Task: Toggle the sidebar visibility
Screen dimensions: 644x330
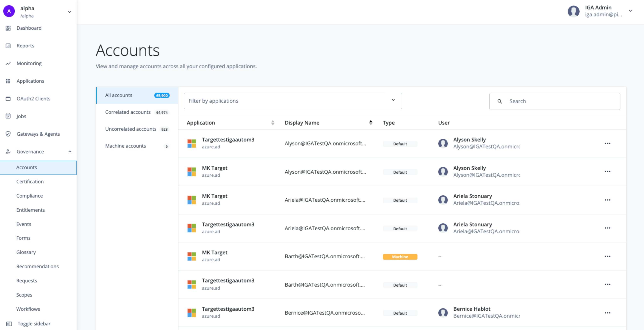Action: pyautogui.click(x=9, y=324)
